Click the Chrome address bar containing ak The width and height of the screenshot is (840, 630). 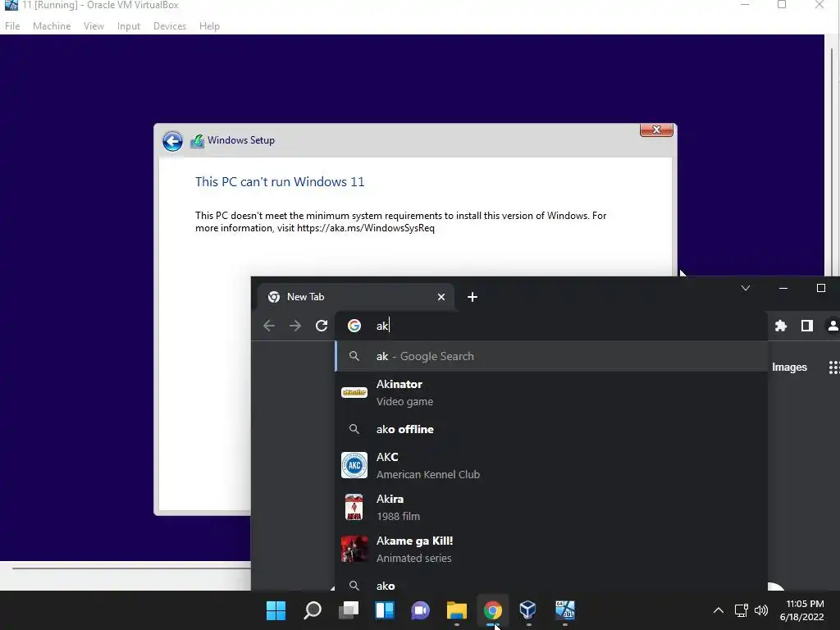pyautogui.click(x=551, y=326)
